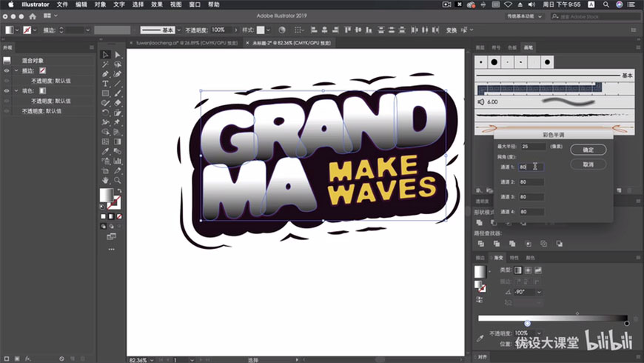Click the gradient panel eyedropper icon

[480, 338]
